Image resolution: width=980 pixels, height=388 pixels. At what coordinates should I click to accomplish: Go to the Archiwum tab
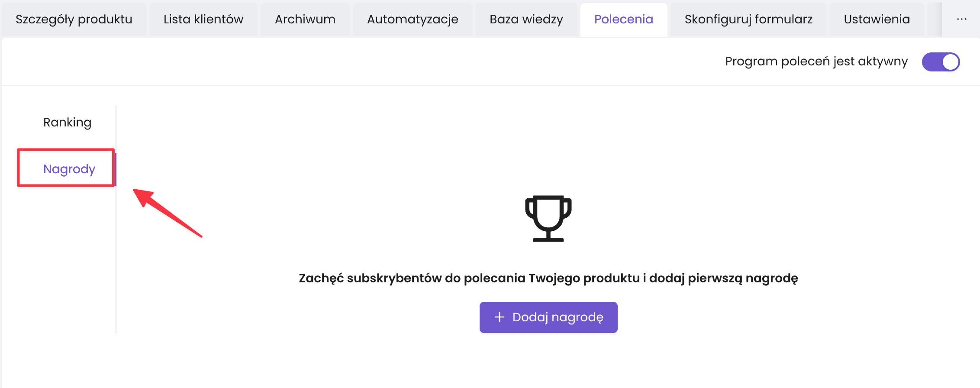(305, 19)
